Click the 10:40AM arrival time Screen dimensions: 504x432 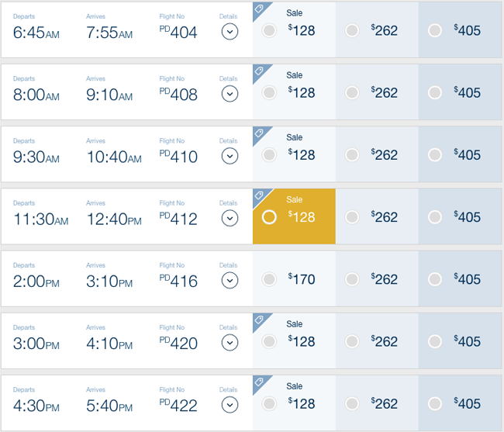[x=114, y=157]
